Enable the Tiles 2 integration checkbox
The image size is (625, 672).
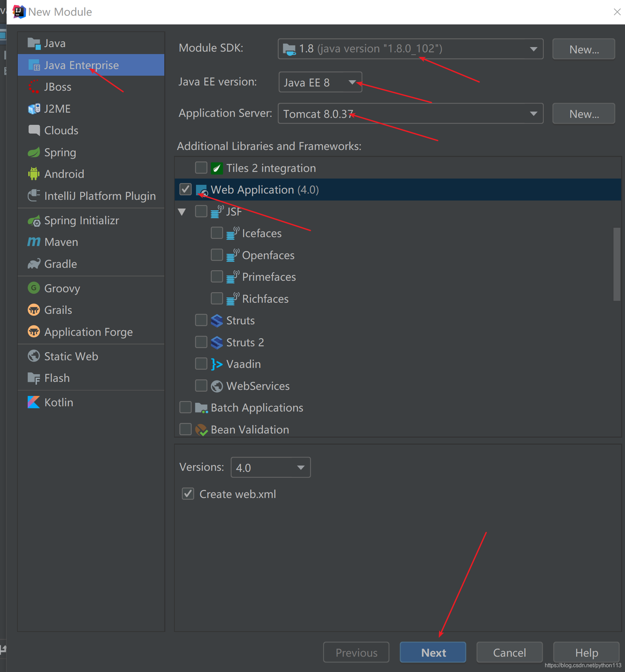[x=201, y=168]
